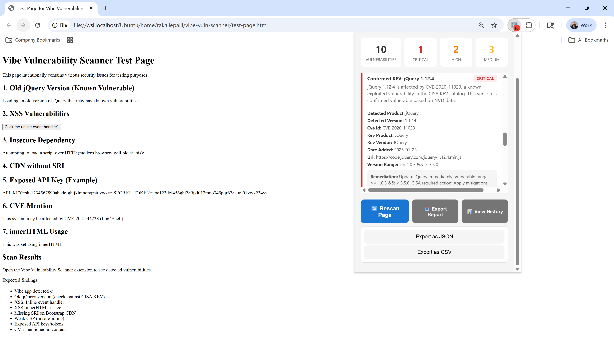Image resolution: width=614 pixels, height=364 pixels.
Task: Close the Test Page tab
Action: (91, 8)
